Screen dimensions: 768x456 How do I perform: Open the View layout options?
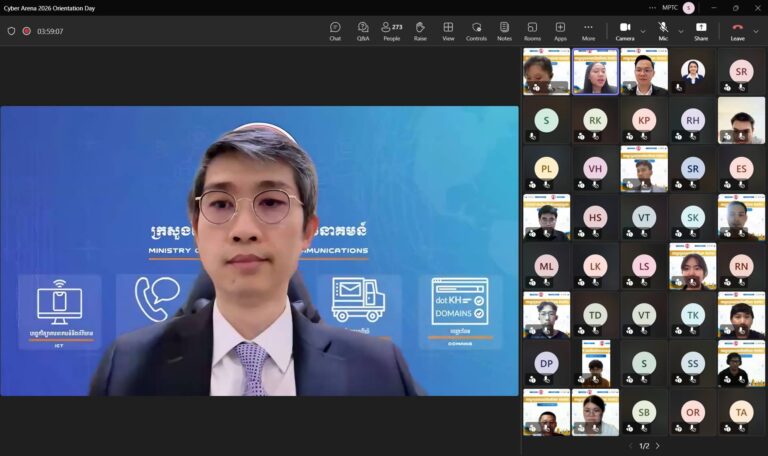(x=448, y=31)
